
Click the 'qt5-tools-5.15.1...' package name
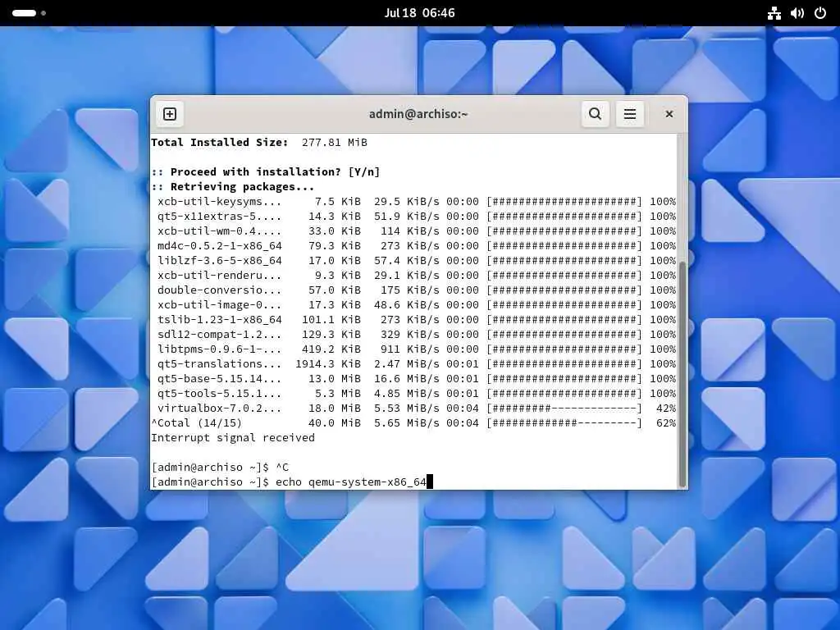tap(219, 394)
